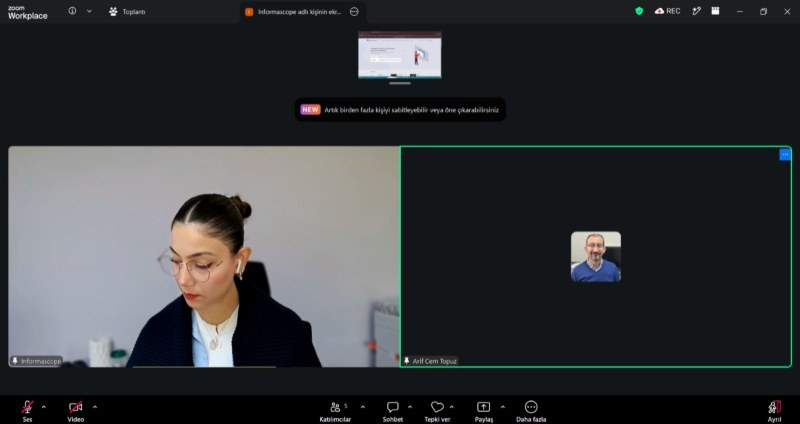The width and height of the screenshot is (800, 424).
Task: Select the Informascope video tile
Action: tap(204, 257)
